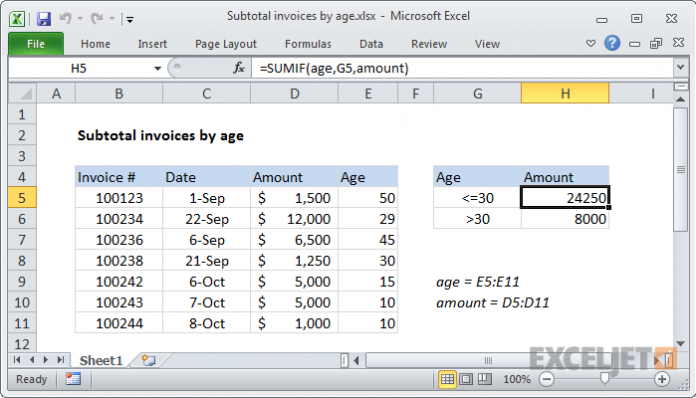The width and height of the screenshot is (696, 398).
Task: Select the Sheet1 worksheet tab
Action: 101,360
